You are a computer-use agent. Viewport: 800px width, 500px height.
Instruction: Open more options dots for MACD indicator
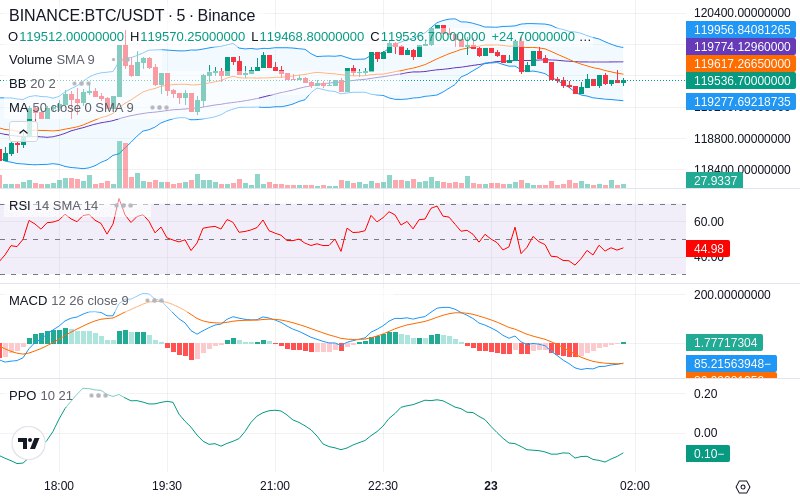coord(155,301)
